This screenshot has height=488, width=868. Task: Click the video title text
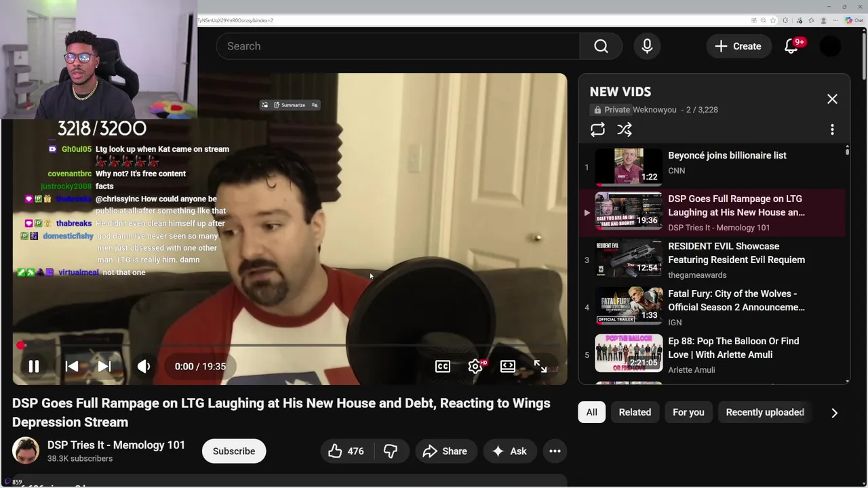[281, 412]
